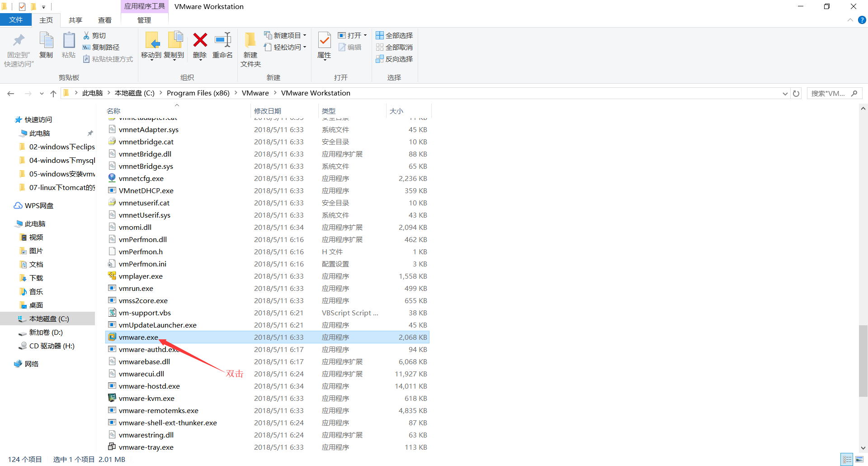Collapse the ribbon with chevron
Screen dimensions: 868x466
click(850, 20)
